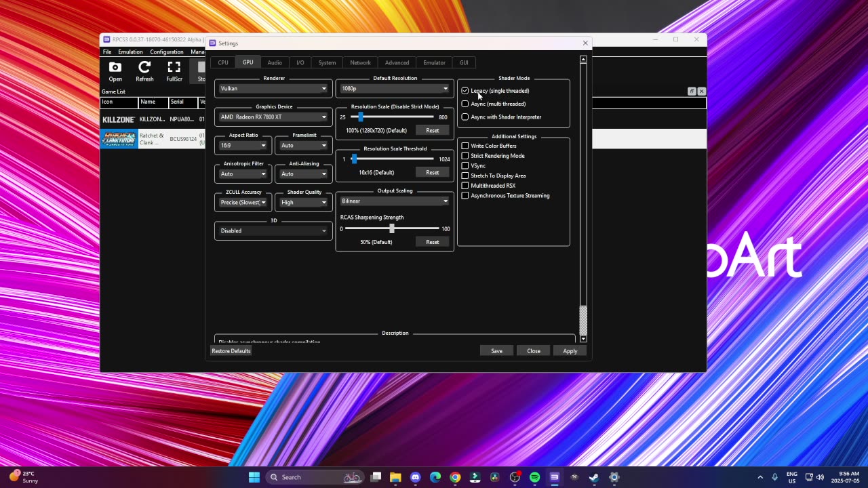Image resolution: width=868 pixels, height=488 pixels.
Task: Click the Refresh icon in RPCS3 toolbar
Action: click(144, 70)
